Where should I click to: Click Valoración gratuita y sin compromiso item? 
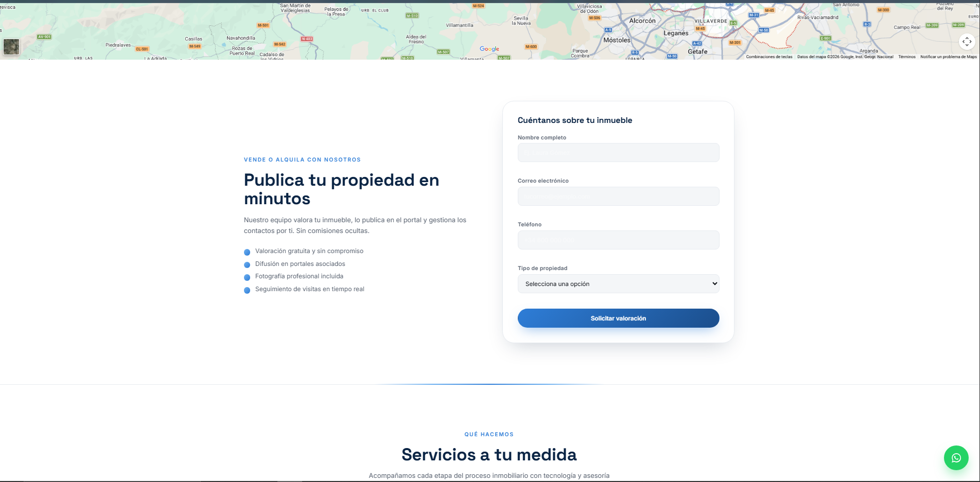tap(309, 251)
